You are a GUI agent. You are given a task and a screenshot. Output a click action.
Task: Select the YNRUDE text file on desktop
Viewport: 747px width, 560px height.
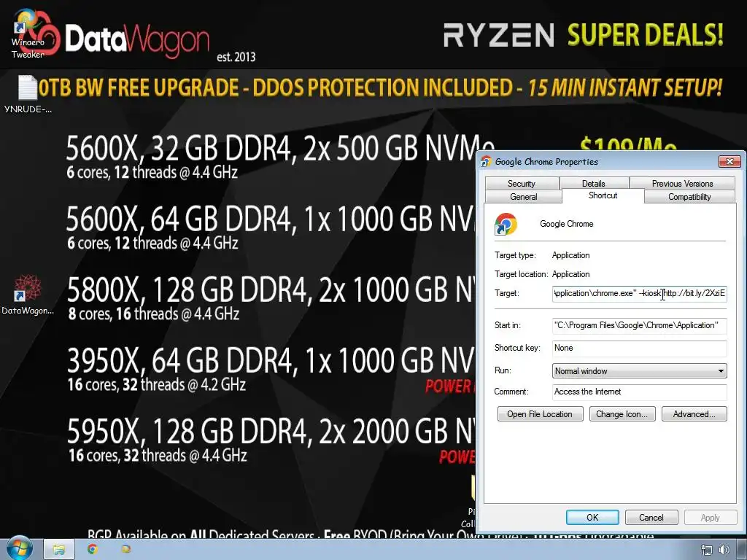click(28, 94)
